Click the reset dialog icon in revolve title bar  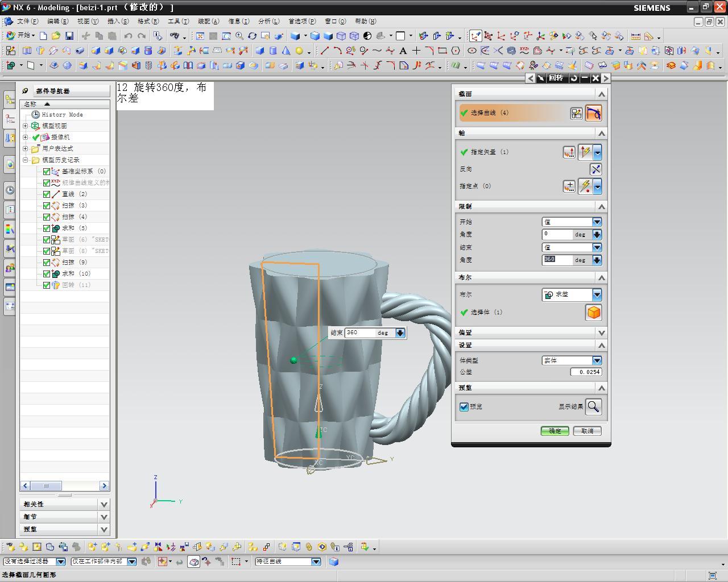pos(574,78)
